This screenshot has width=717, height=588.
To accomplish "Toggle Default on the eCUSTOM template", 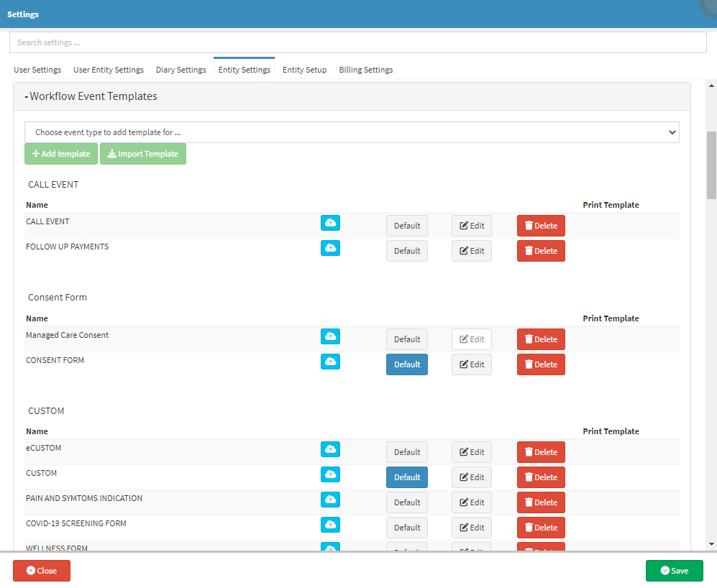I will pyautogui.click(x=406, y=452).
